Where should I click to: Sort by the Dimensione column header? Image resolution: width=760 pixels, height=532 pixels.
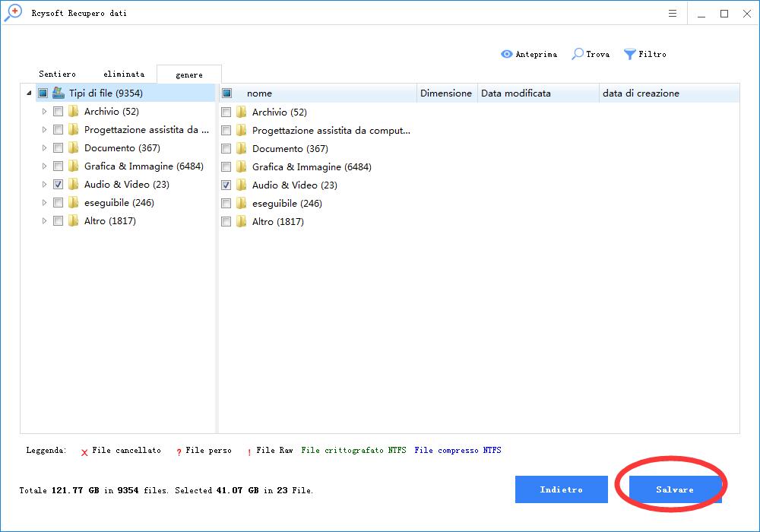(446, 93)
